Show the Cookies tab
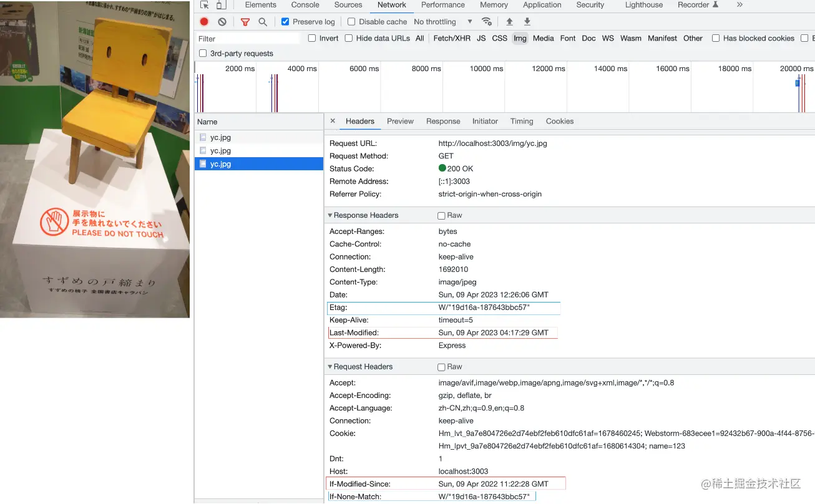Viewport: 815px width, 504px height. 560,121
